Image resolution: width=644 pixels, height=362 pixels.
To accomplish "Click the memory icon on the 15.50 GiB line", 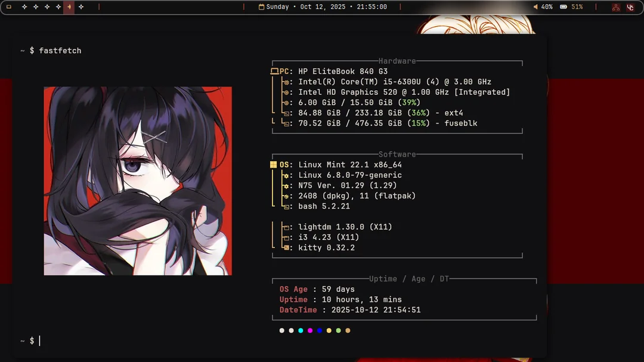I will 286,103.
